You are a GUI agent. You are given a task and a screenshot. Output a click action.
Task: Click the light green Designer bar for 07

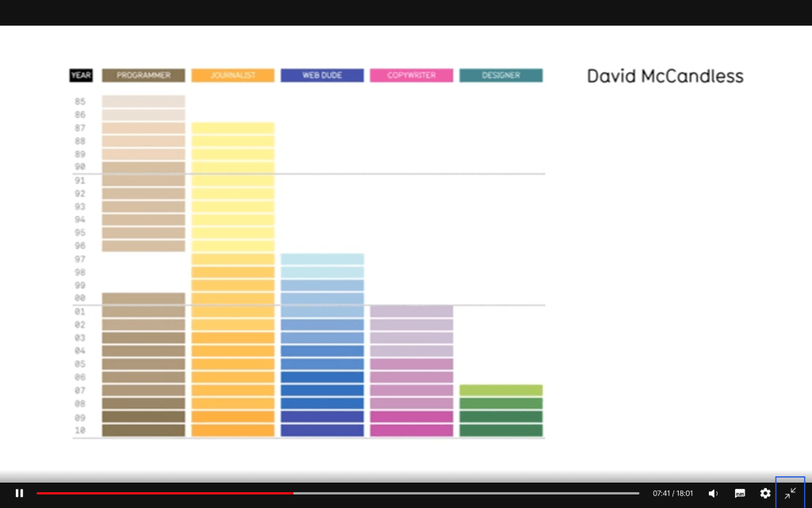501,391
